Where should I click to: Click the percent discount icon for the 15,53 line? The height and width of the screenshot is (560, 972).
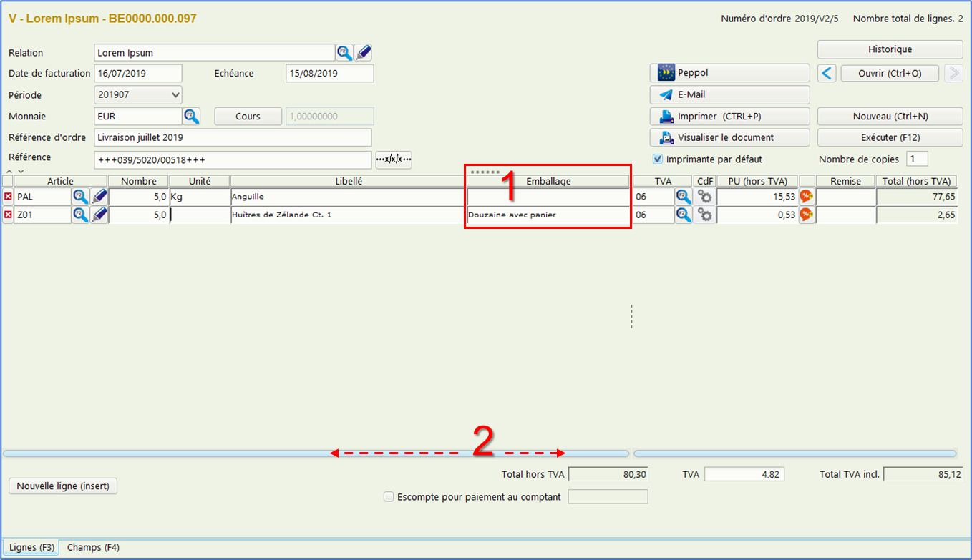(x=807, y=196)
